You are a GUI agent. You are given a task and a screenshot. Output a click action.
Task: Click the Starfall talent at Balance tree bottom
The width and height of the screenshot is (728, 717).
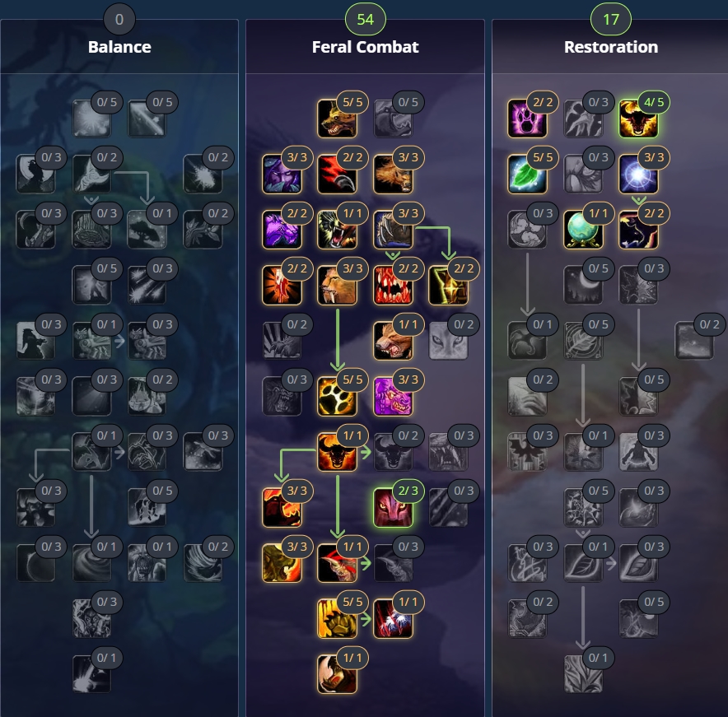coord(91,674)
